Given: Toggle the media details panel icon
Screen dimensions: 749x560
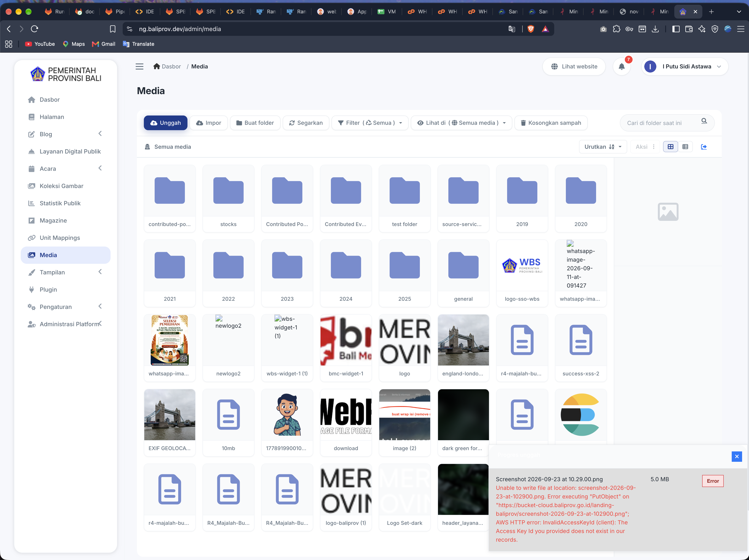Looking at the screenshot, I should [x=704, y=147].
